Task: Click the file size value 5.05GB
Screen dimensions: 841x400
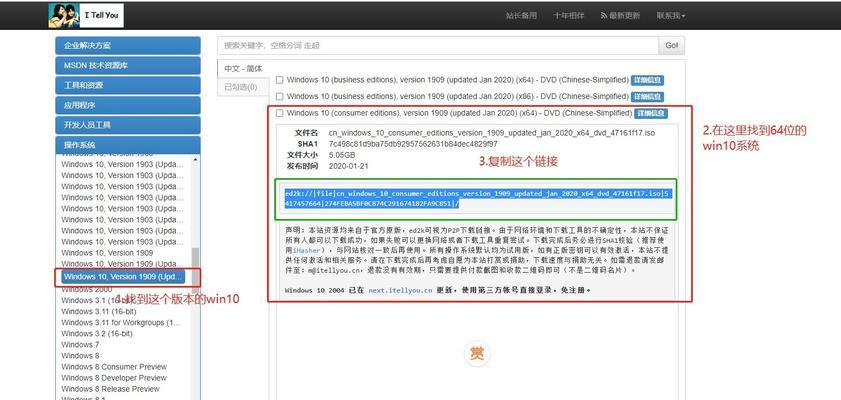Action: (343, 155)
